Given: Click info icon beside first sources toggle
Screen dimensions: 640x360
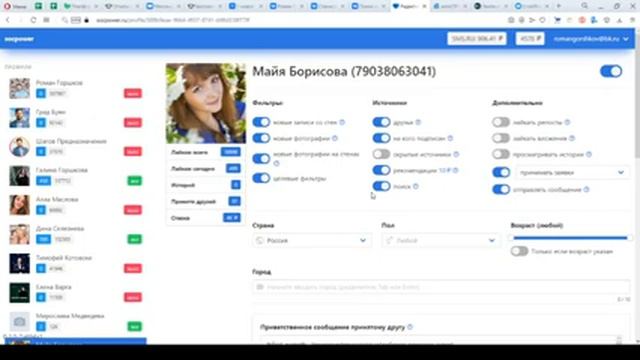Looking at the screenshot, I should pyautogui.click(x=418, y=122).
